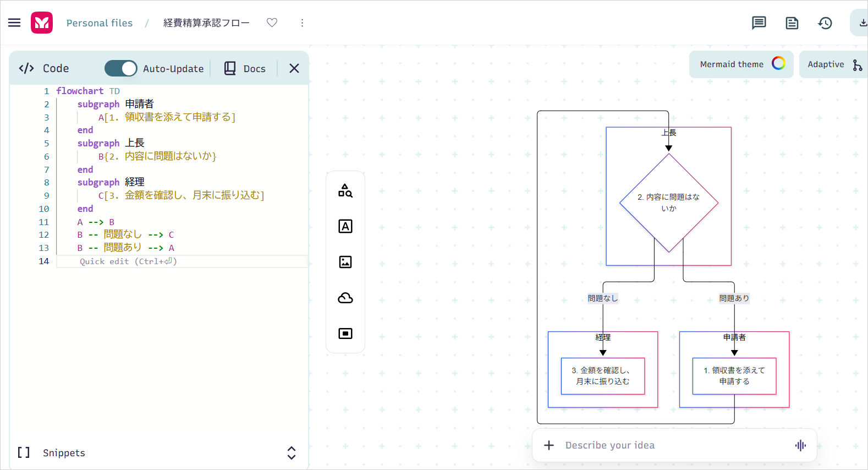
Task: Expand the Snippets panel
Action: pos(292,453)
